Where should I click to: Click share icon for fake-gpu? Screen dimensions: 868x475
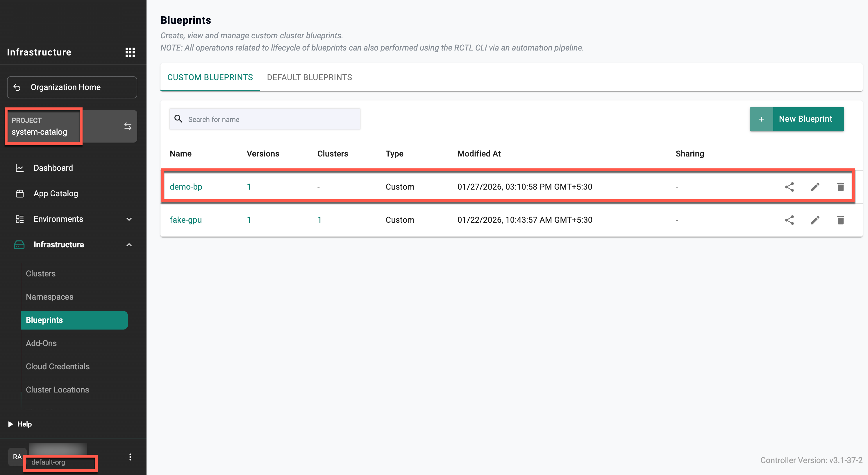789,220
